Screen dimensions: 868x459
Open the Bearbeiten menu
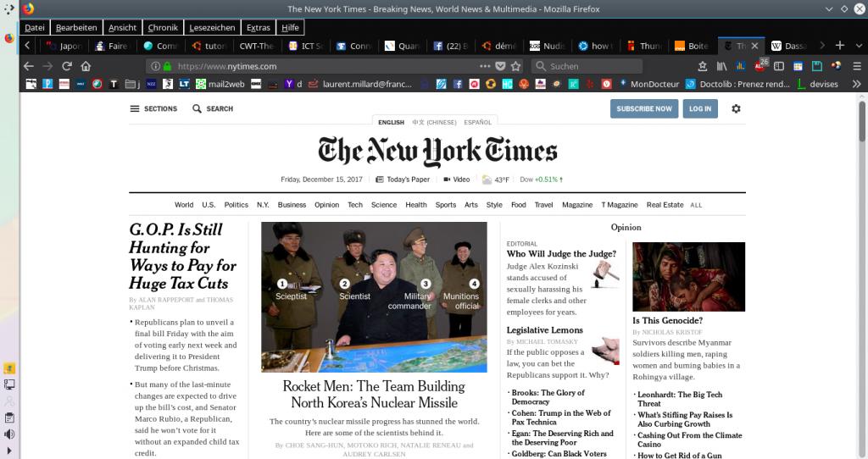tap(76, 28)
